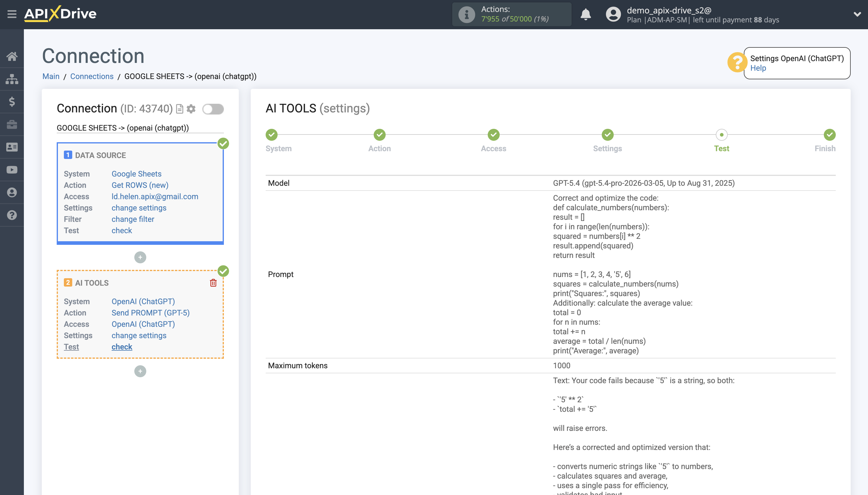Click the green checkmark on AI TOOLS block

point(224,271)
